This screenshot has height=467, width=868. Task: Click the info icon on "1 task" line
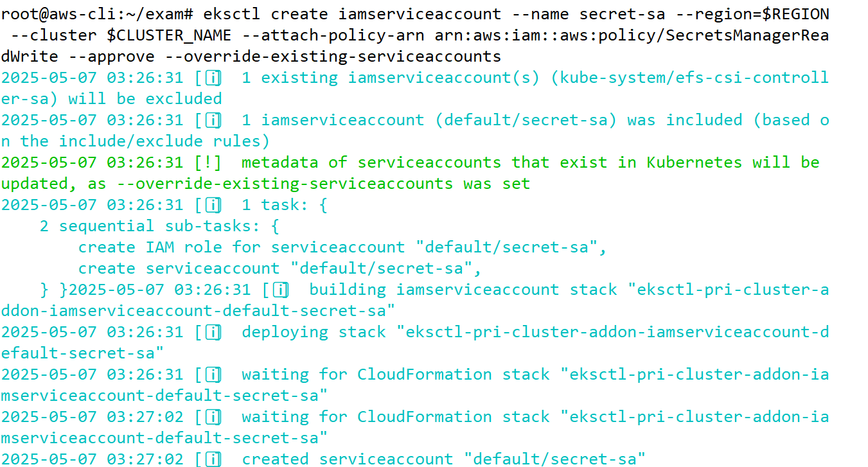[x=213, y=206]
